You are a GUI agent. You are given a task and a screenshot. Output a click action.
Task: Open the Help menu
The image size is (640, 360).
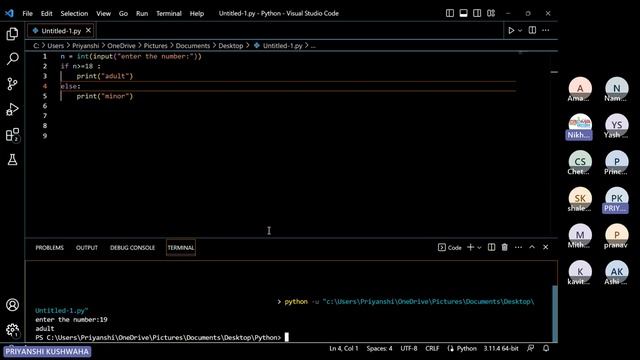(197, 13)
